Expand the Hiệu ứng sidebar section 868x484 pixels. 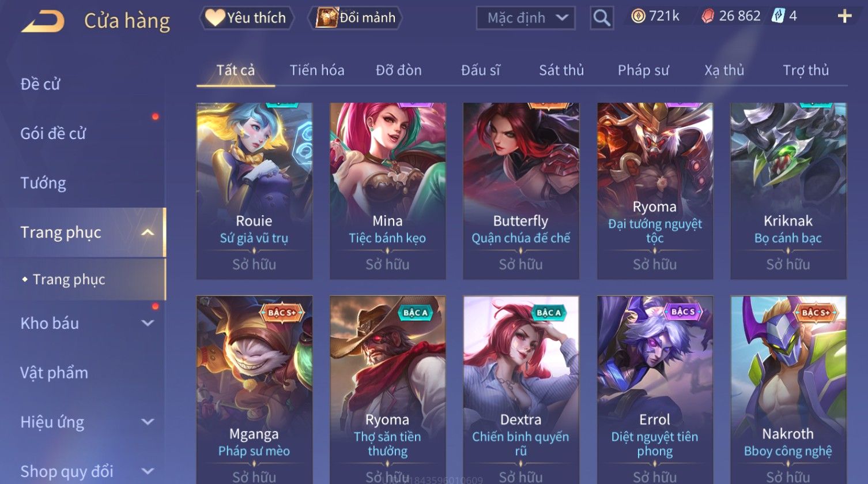coord(148,422)
